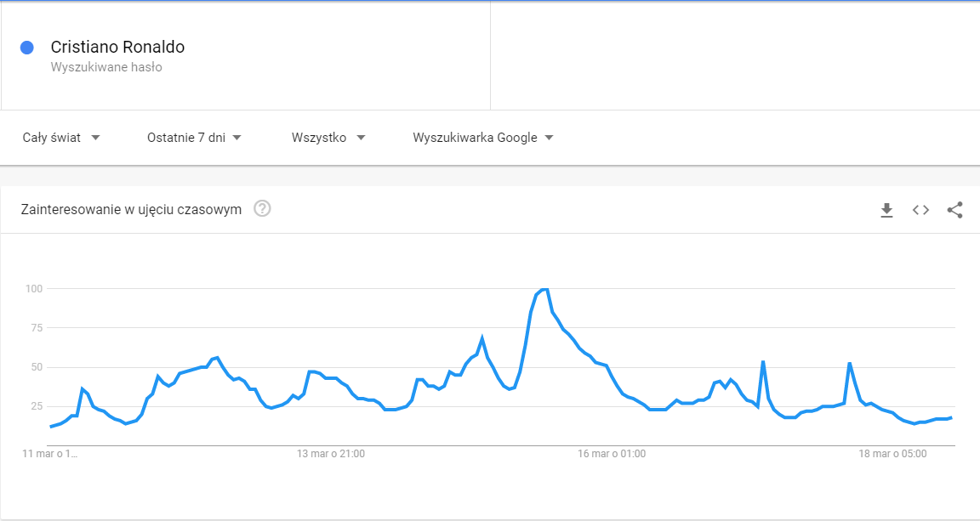
Task: Click the first date label on the axis
Action: 49,454
